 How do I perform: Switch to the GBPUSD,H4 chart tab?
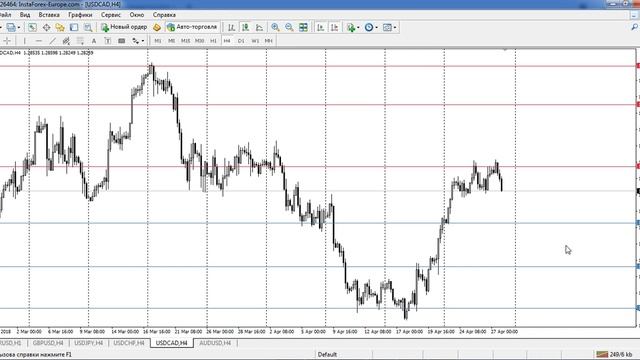[x=48, y=343]
